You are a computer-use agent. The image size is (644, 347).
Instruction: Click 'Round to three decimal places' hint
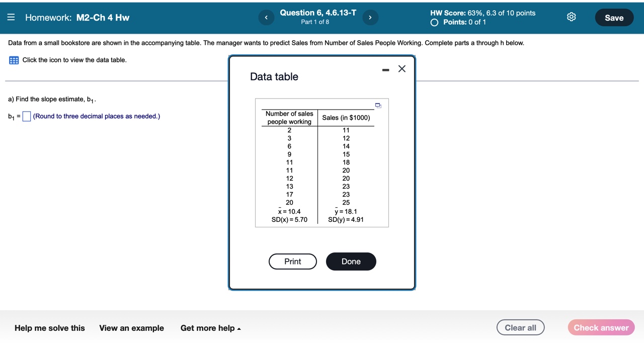[x=97, y=116]
